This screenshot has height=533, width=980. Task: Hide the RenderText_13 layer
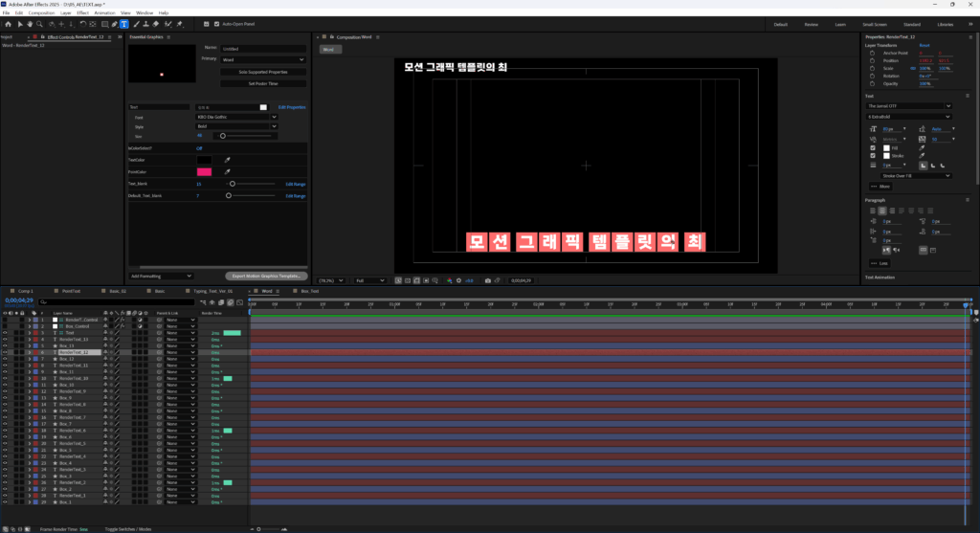point(5,340)
